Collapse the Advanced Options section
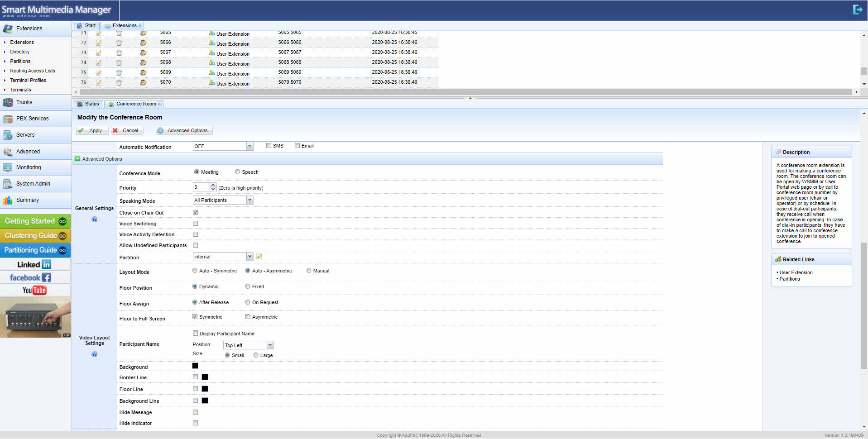 pos(77,159)
